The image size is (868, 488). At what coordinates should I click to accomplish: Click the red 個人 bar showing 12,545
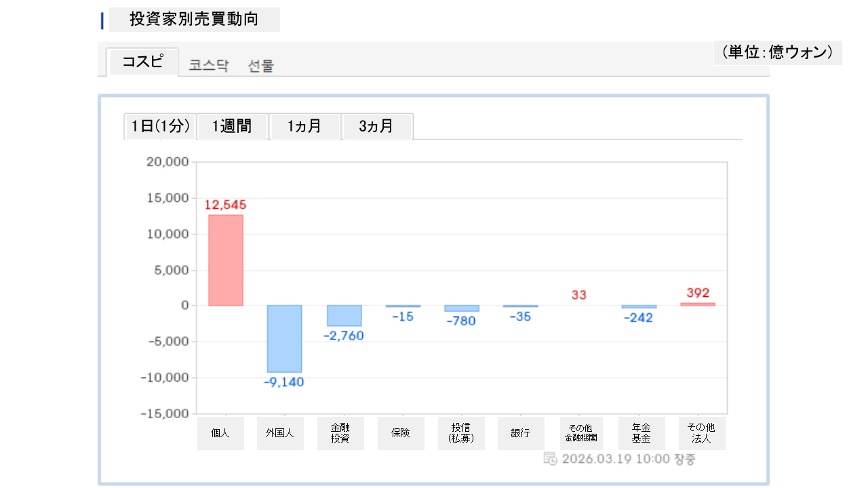point(225,260)
